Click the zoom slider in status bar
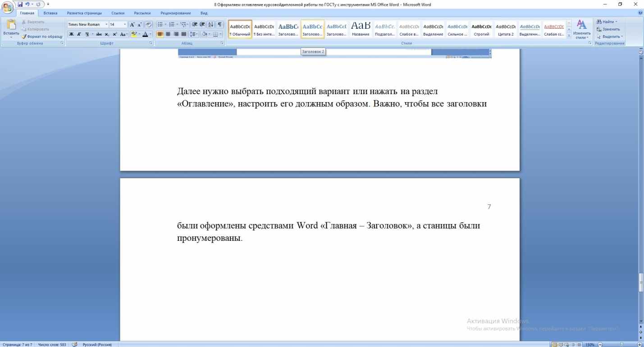This screenshot has height=347, width=644. tap(621, 344)
